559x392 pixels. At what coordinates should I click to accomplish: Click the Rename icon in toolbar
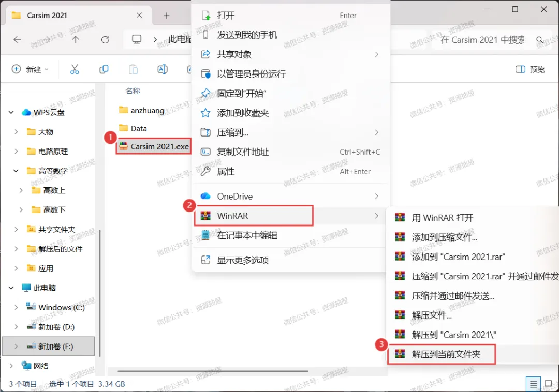tap(163, 69)
